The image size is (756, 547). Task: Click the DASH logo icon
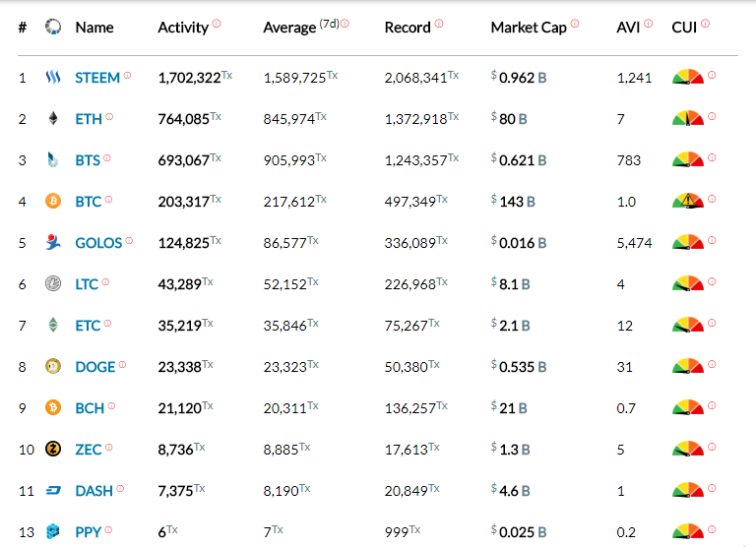pyautogui.click(x=53, y=491)
